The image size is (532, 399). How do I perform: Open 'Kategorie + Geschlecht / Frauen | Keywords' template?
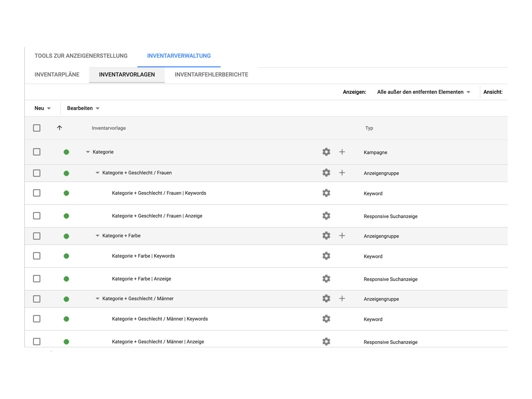coord(159,193)
